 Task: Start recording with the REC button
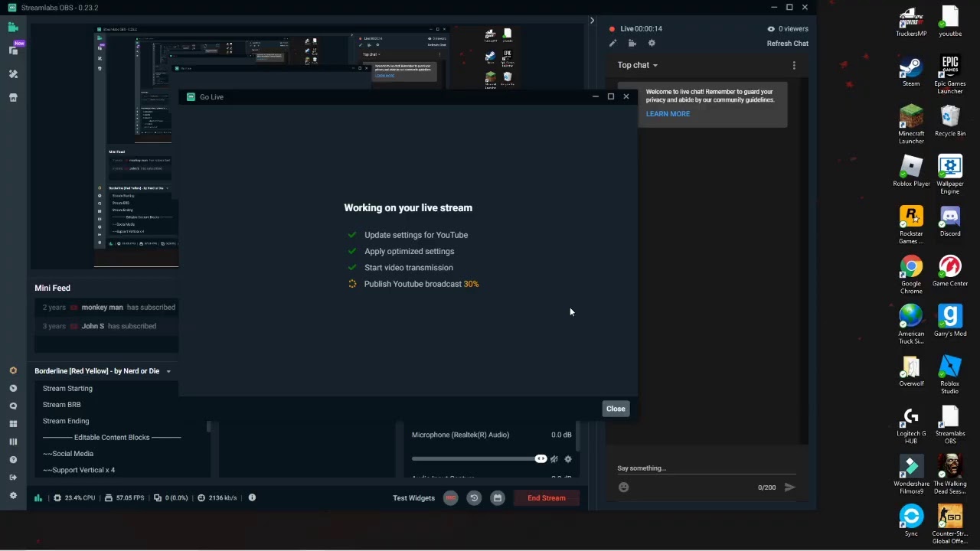[x=450, y=498]
